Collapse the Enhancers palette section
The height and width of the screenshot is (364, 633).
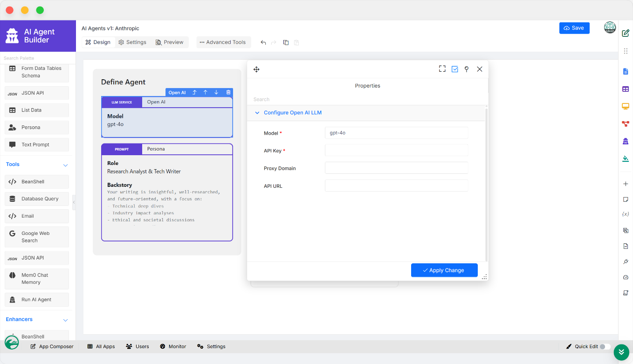click(65, 320)
